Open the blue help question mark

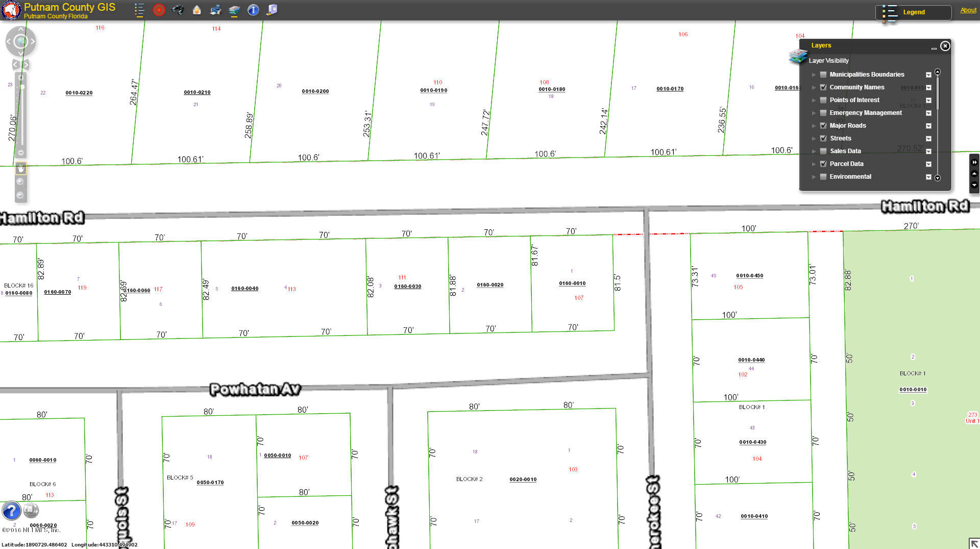tap(11, 511)
